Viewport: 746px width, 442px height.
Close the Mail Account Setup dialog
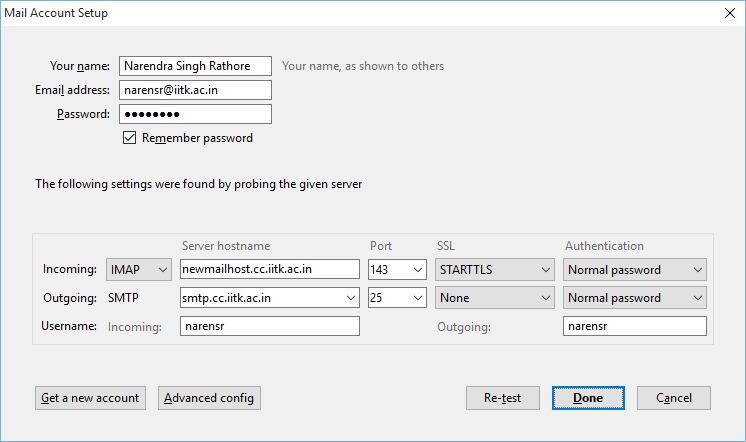click(727, 14)
